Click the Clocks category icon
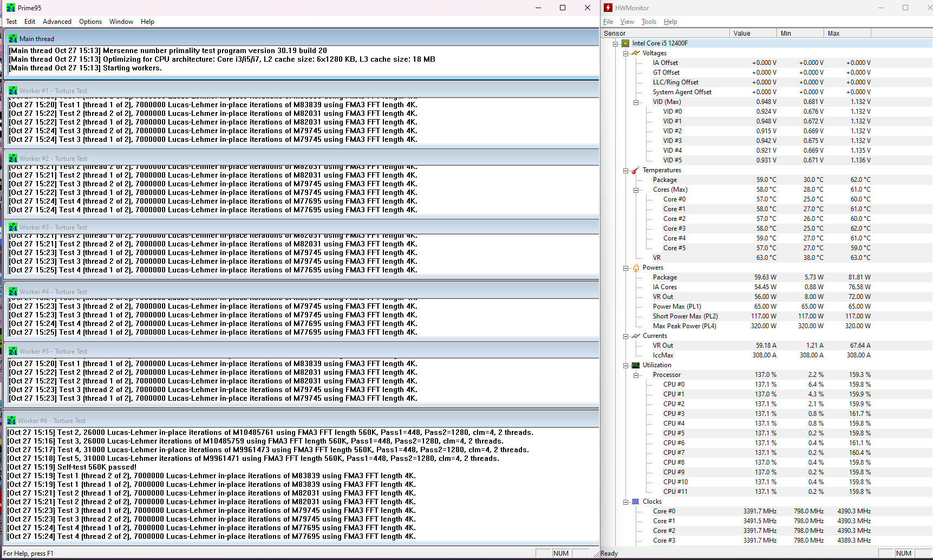 click(x=636, y=502)
